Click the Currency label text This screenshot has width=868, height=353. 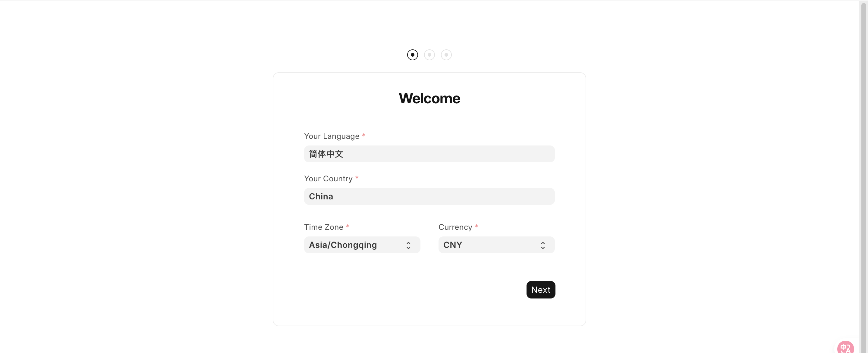(x=455, y=227)
